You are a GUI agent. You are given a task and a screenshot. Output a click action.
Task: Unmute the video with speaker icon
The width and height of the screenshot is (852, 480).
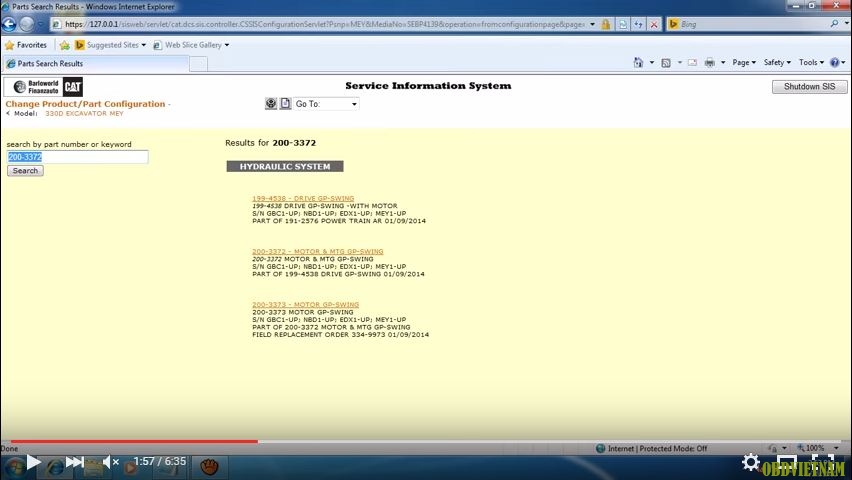coord(108,462)
